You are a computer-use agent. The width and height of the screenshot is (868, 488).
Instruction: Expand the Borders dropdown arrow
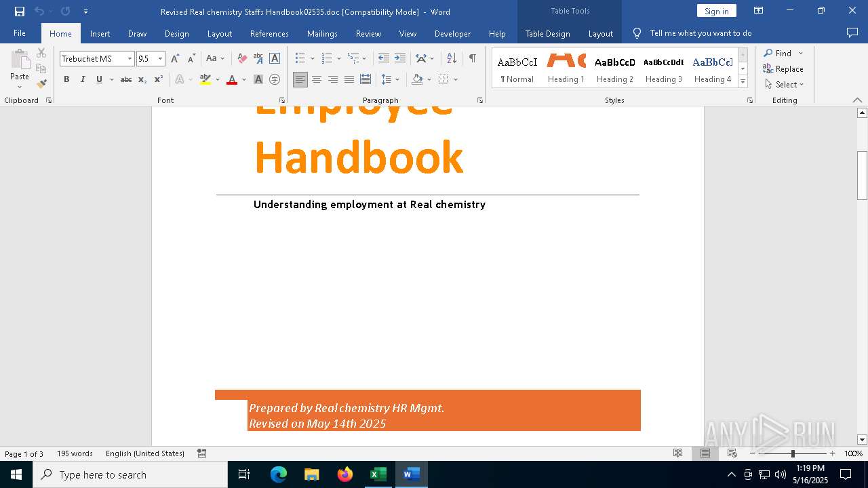pyautogui.click(x=456, y=80)
